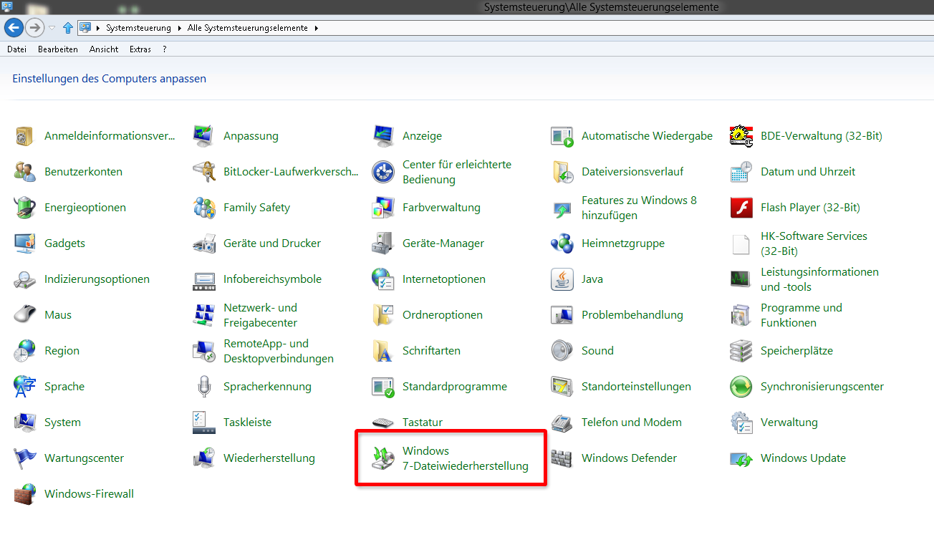The height and width of the screenshot is (560, 934).
Task: Open the Speicherplätze link
Action: (x=796, y=351)
